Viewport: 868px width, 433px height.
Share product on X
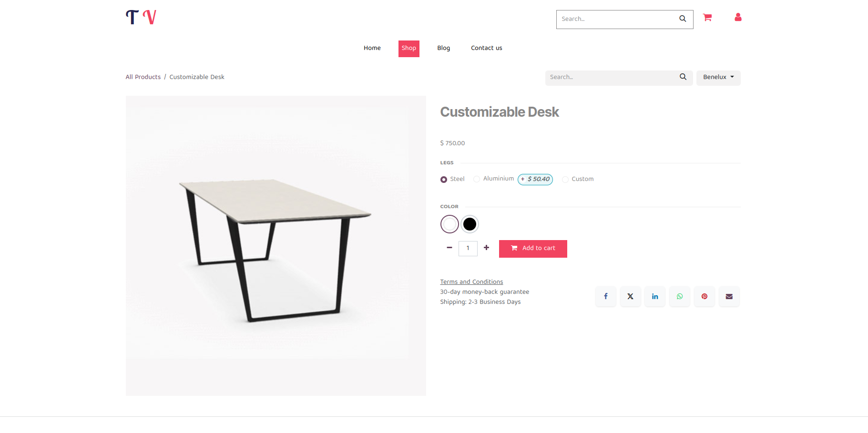pos(631,296)
